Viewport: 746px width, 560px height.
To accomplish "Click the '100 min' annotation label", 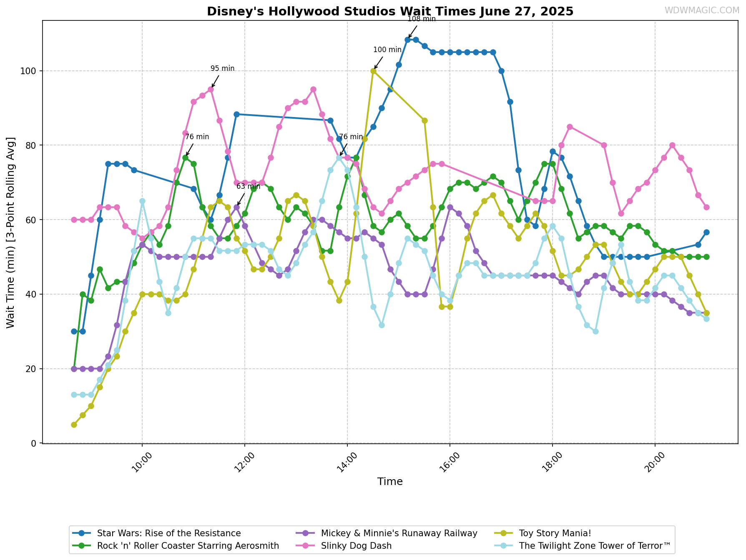I will click(387, 50).
